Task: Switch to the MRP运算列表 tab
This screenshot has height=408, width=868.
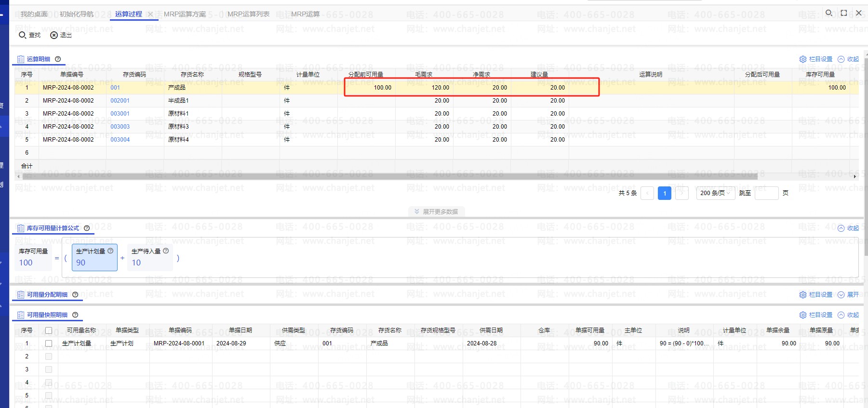Action: point(248,14)
